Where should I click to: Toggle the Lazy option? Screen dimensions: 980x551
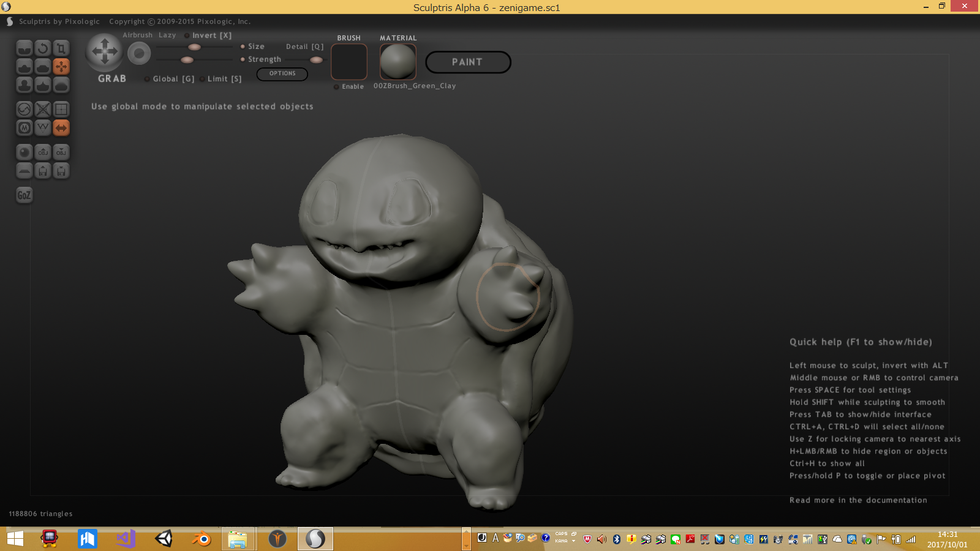point(167,36)
